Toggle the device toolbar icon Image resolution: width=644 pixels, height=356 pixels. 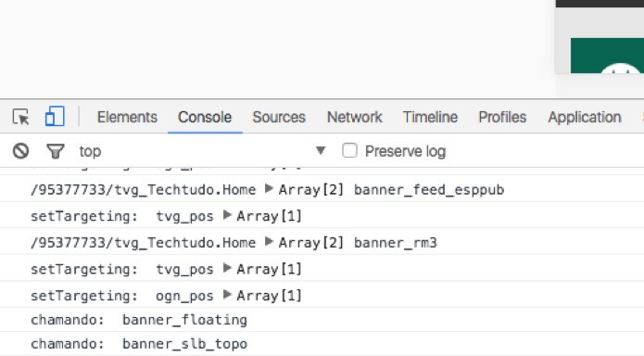[x=55, y=116]
